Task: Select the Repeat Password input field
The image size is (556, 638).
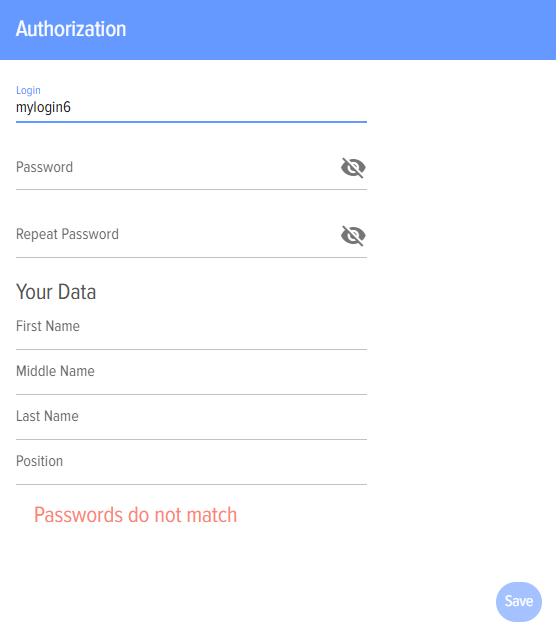Action: pyautogui.click(x=177, y=235)
